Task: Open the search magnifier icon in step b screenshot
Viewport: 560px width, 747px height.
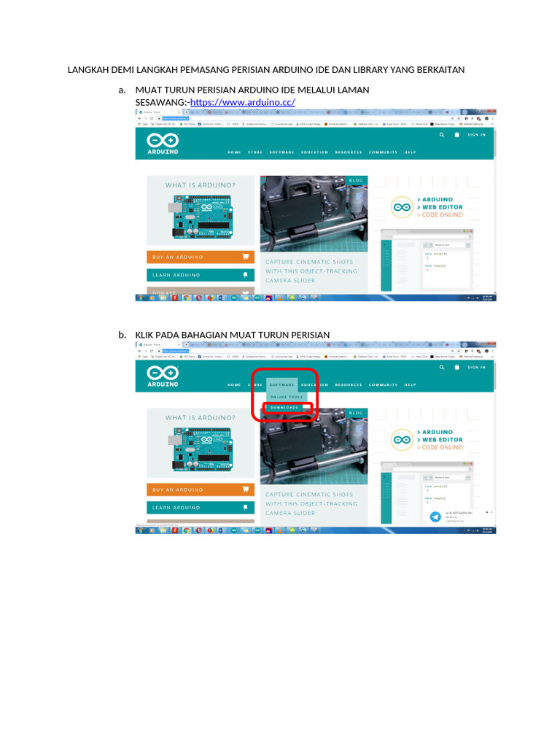Action: point(442,368)
